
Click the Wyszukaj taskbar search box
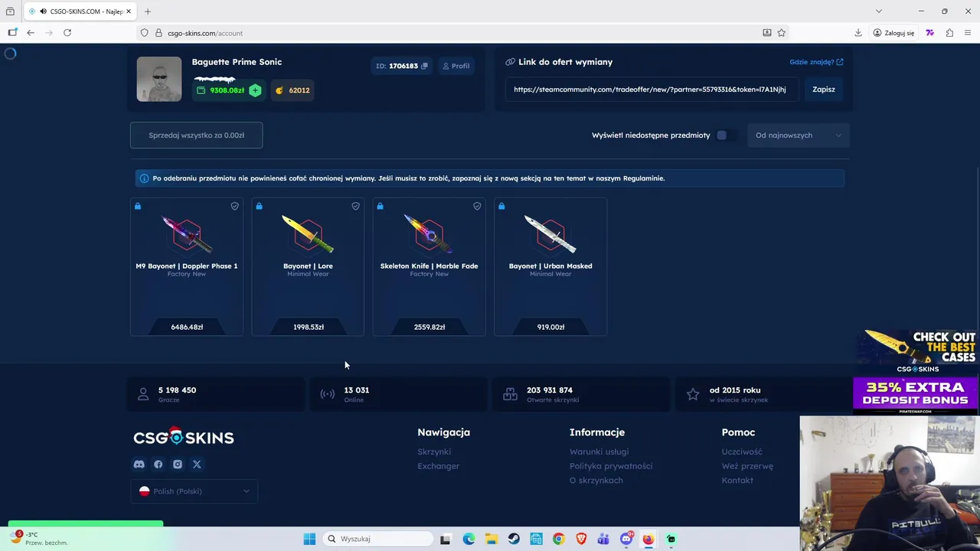pos(377,539)
